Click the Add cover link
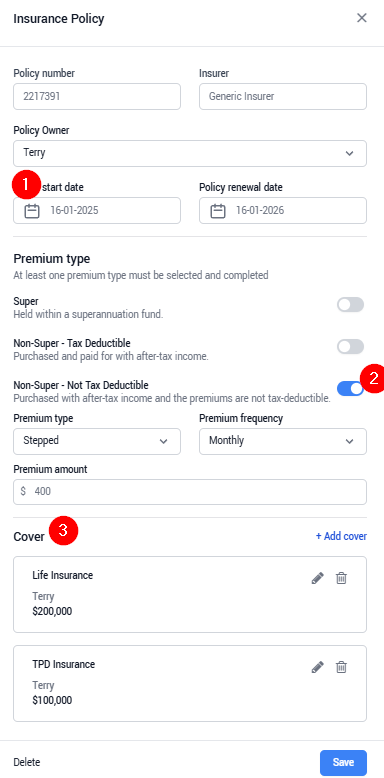Viewport: 384px width, 778px height. tap(341, 536)
